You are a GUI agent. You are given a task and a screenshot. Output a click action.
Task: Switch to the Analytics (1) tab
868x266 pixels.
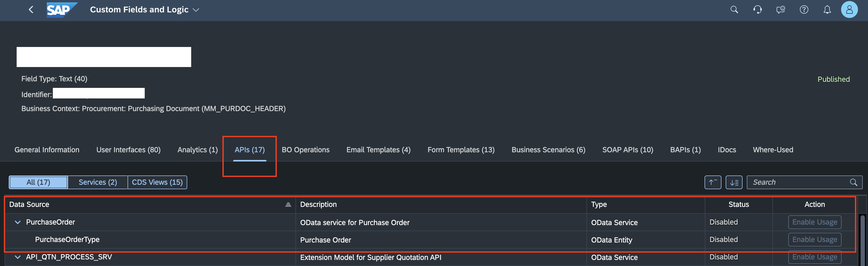coord(198,150)
